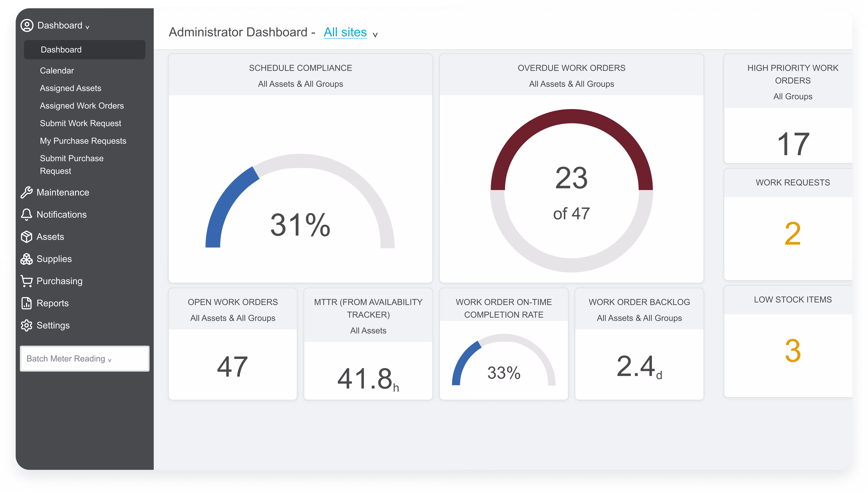Viewport: 868px width, 493px height.
Task: Open Assigned Work Orders
Action: click(x=82, y=106)
